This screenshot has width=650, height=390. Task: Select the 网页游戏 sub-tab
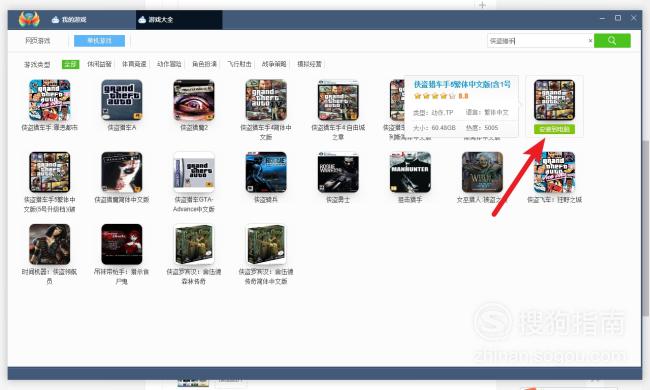[37, 41]
